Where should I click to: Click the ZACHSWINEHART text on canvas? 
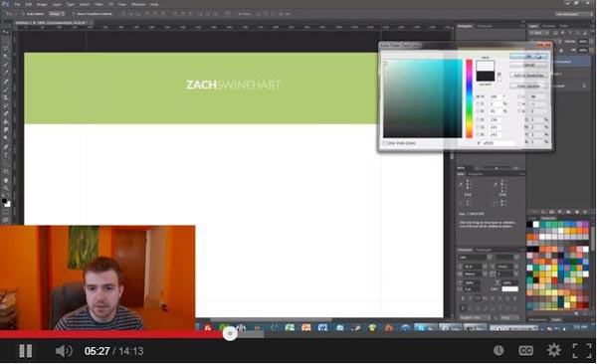pos(233,85)
